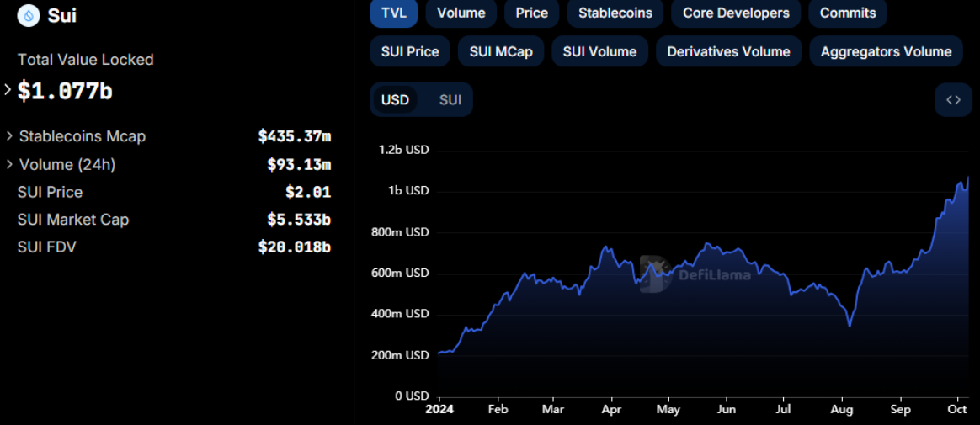
Task: Click the Total Value Locked label
Action: pyautogui.click(x=86, y=60)
